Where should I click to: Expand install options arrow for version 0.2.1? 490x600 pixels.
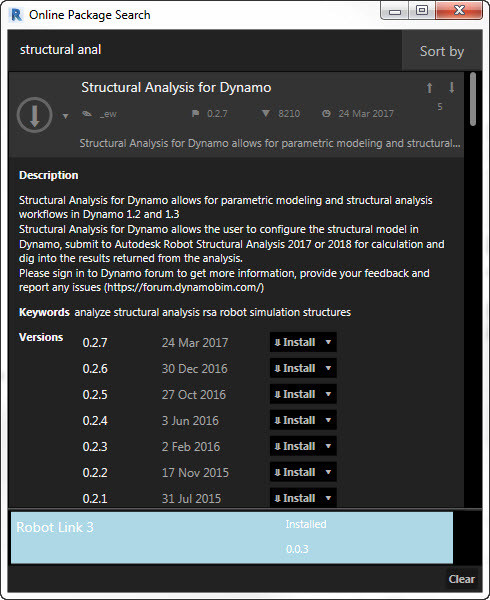pyautogui.click(x=328, y=498)
